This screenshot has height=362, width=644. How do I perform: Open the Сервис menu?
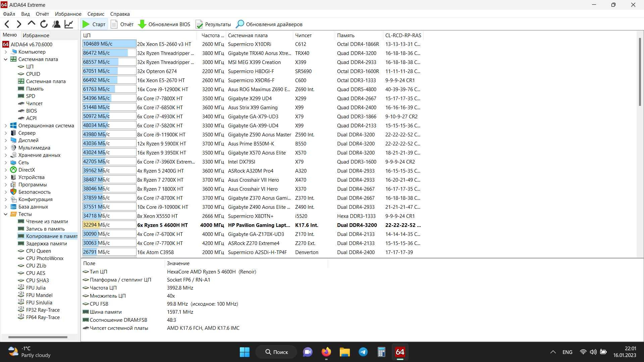pos(96,14)
